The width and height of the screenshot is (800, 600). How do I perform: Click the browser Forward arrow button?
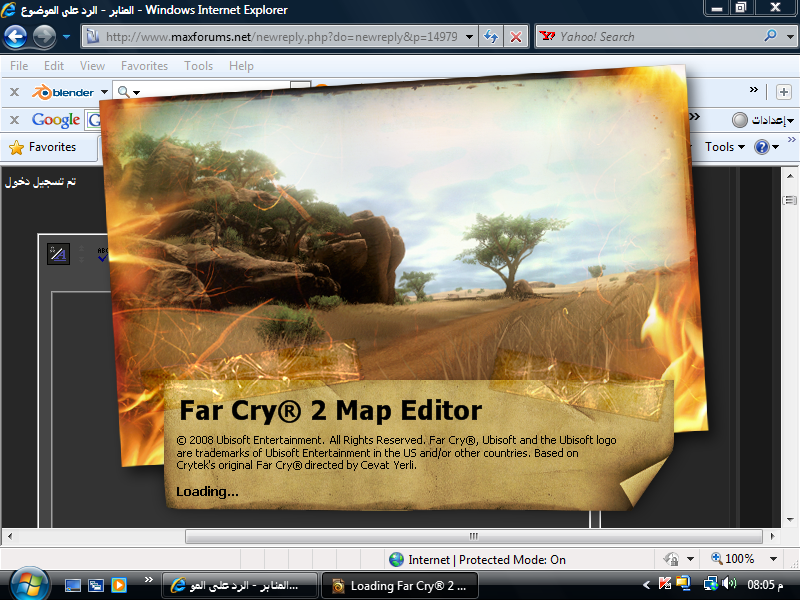pyautogui.click(x=44, y=37)
